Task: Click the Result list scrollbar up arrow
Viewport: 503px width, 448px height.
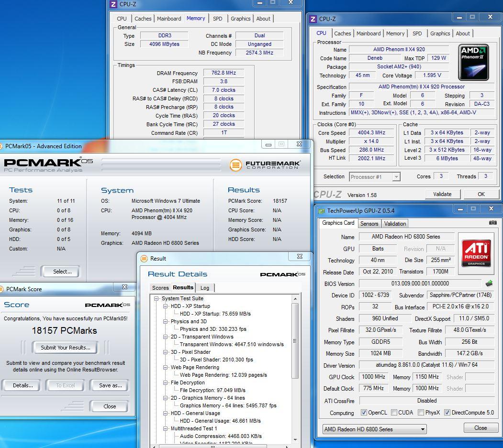Action: 295,299
